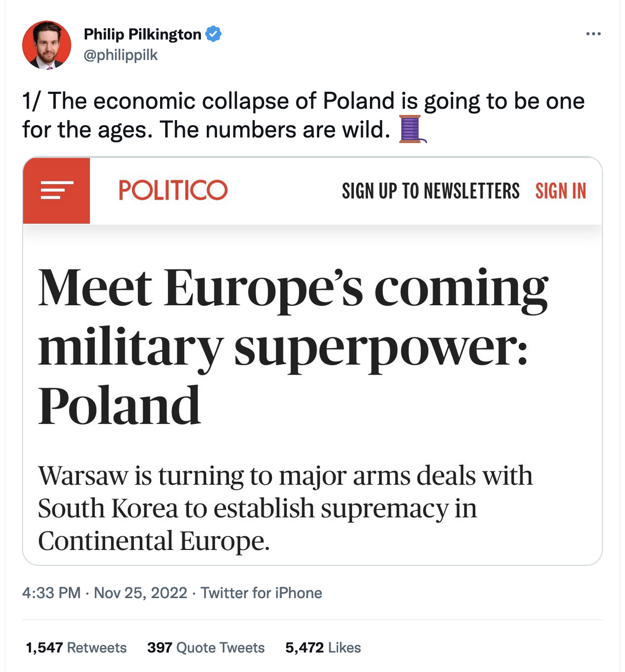Click the Warsaw arms deals subheadline
This screenshot has height=672, width=625.
(285, 508)
